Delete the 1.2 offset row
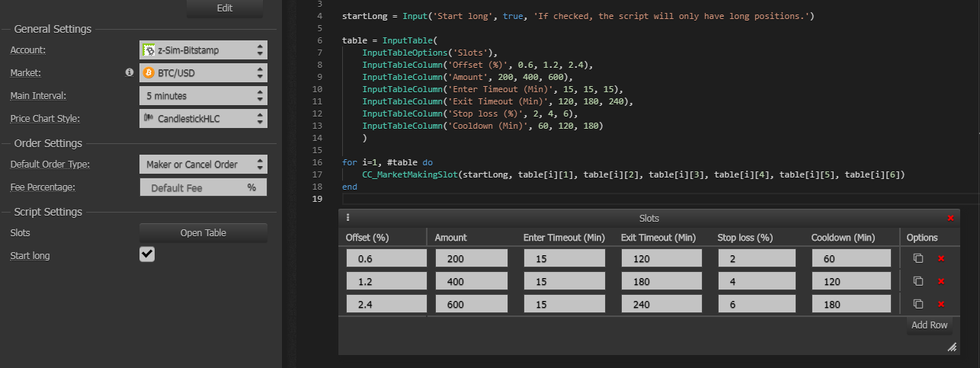Viewport: 980px width, 368px height. [941, 281]
